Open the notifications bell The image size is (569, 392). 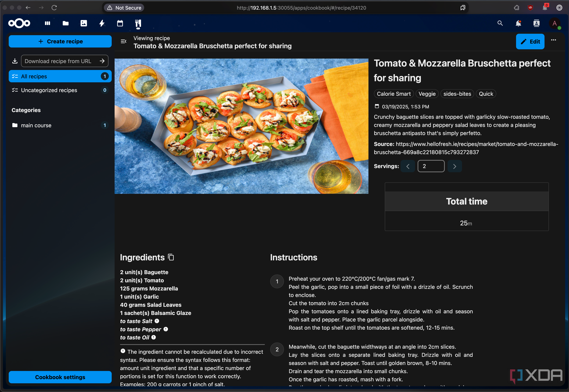[x=518, y=23]
